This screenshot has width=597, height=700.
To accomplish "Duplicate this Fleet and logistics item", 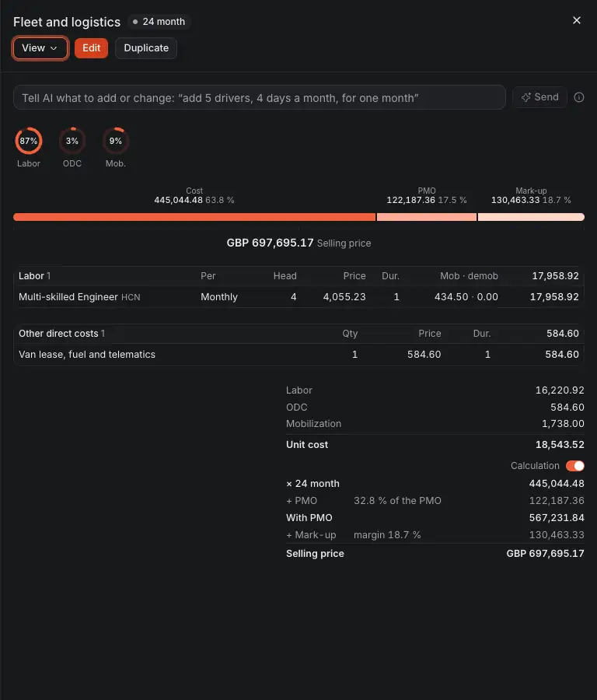I will point(146,48).
